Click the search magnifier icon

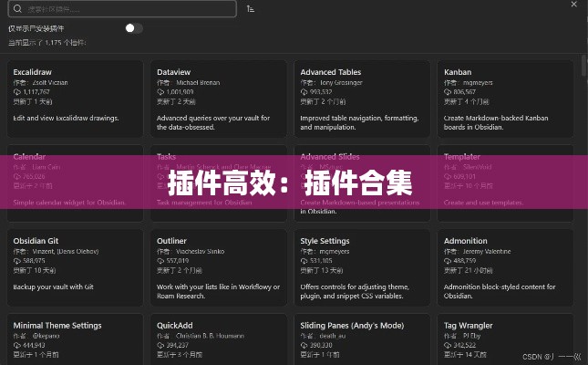coord(17,8)
